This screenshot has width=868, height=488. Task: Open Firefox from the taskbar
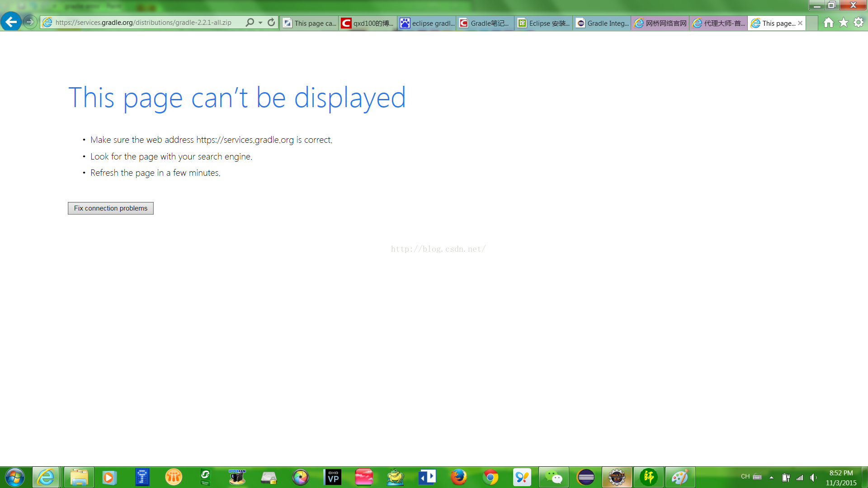[458, 477]
